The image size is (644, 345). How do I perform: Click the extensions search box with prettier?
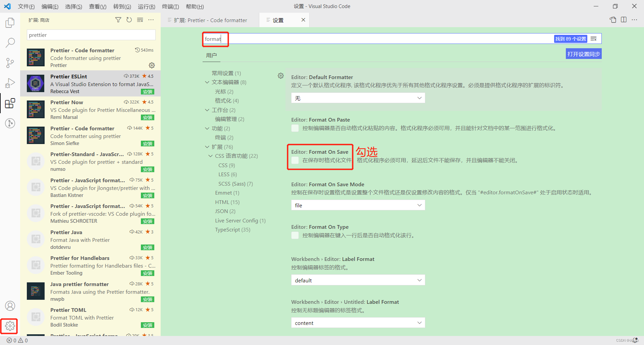[x=91, y=35]
